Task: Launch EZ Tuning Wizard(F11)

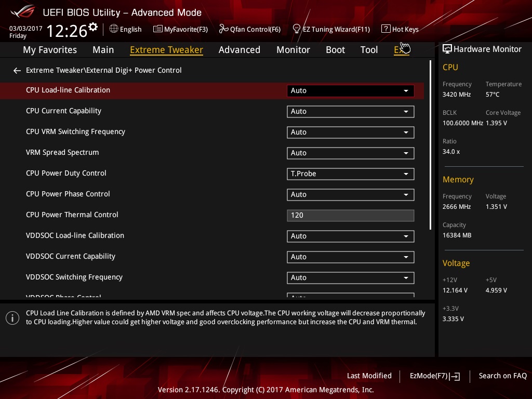Action: click(331, 29)
